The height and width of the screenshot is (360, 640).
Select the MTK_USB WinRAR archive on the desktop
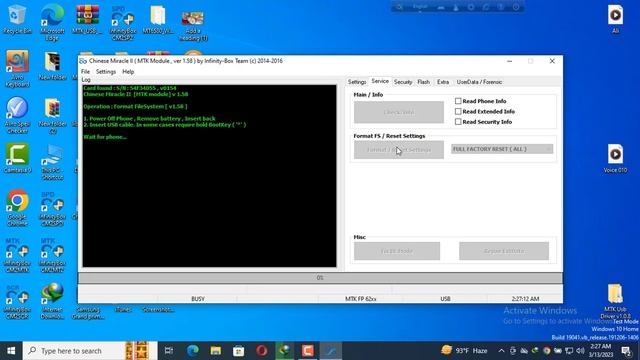point(87,19)
